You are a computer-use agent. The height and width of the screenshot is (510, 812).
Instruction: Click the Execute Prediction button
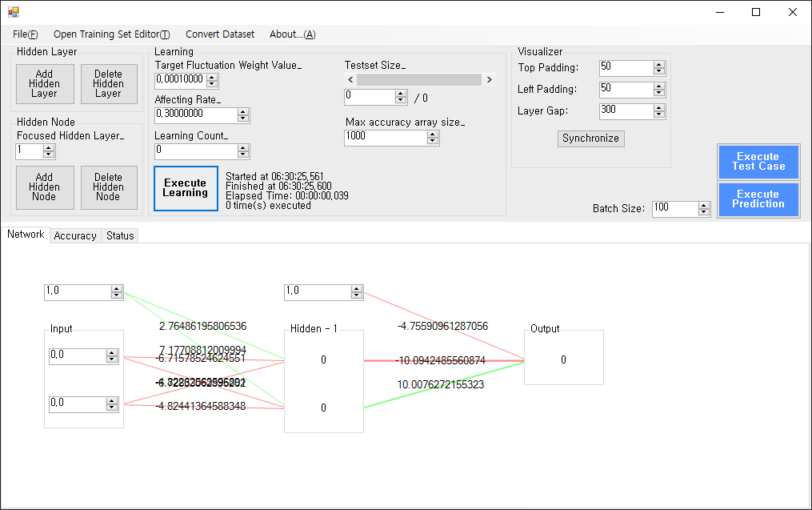[x=758, y=199]
